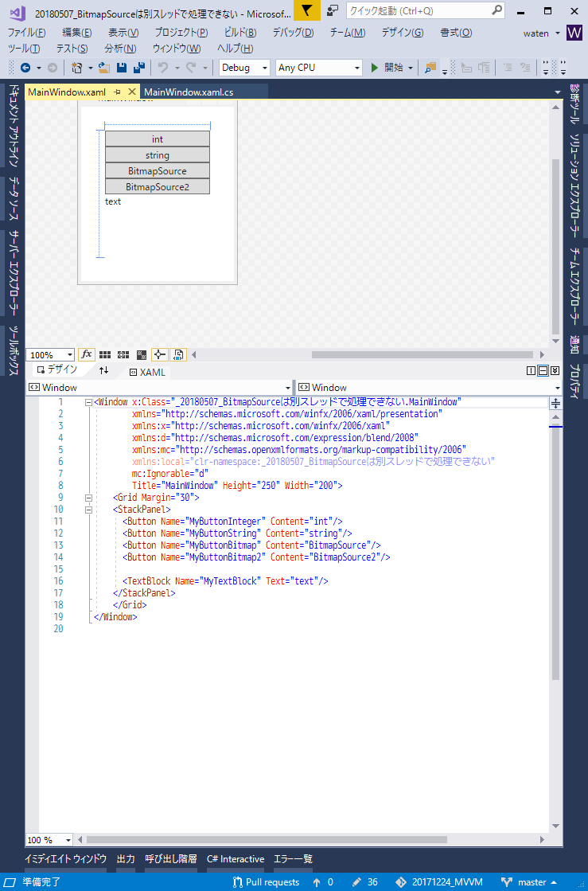Click the Save icon in toolbar
Image resolution: width=588 pixels, height=891 pixels.
(122, 68)
